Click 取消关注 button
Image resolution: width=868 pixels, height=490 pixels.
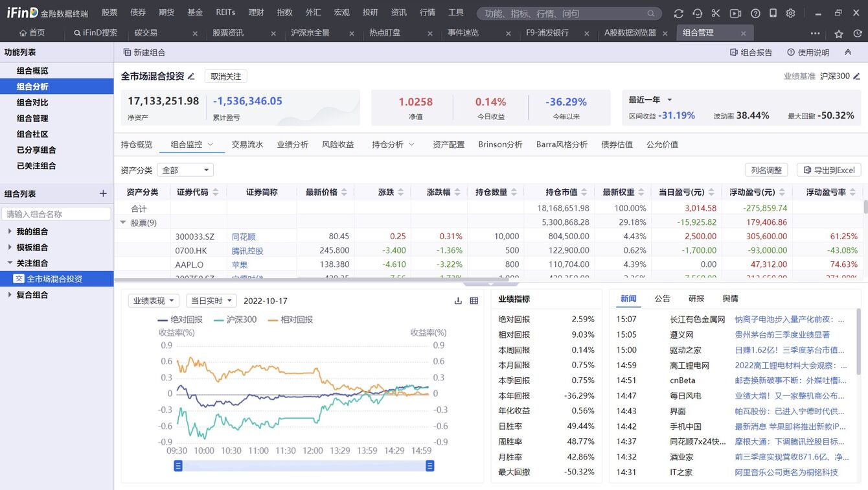tap(225, 76)
